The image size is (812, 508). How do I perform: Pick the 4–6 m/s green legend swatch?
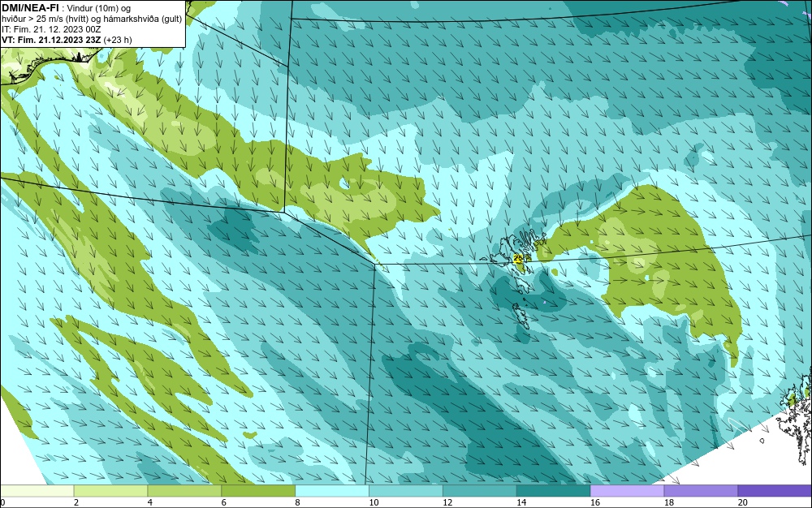tap(184, 491)
